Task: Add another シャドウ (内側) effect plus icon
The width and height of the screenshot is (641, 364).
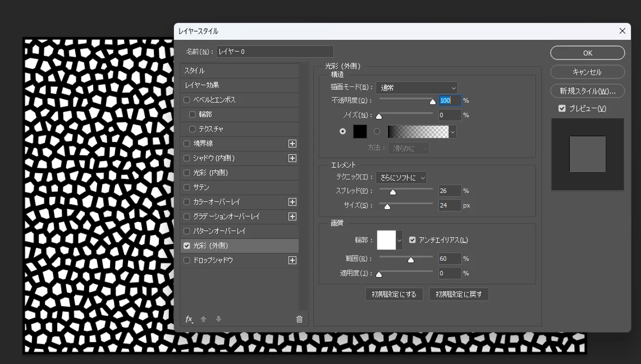Action: [292, 158]
